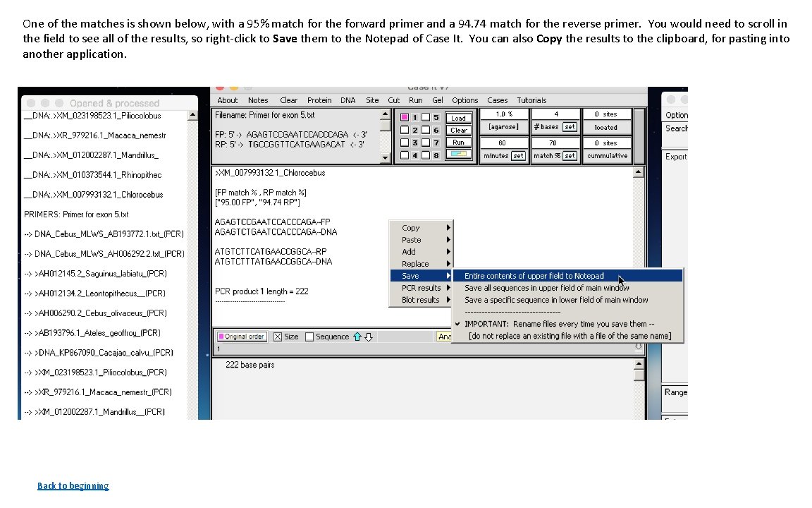
Task: Click the white down arrow beside Sequence
Action: [x=369, y=337]
